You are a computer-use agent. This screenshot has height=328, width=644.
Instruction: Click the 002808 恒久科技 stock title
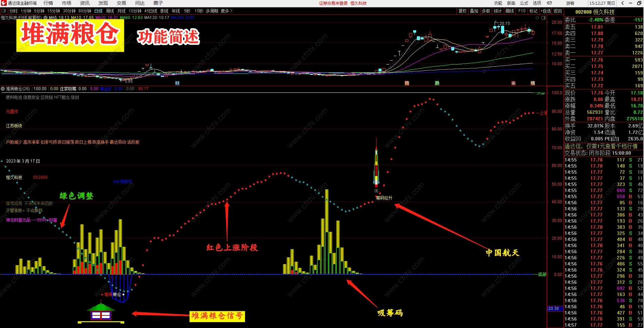point(595,12)
